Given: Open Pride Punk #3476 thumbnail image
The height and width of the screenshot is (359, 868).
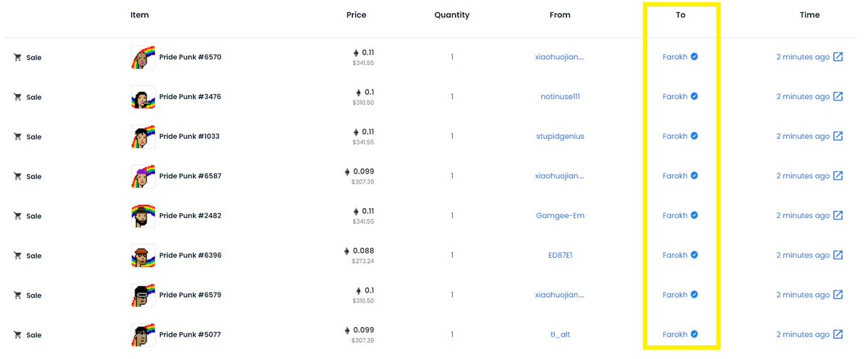Looking at the screenshot, I should coord(143,98).
